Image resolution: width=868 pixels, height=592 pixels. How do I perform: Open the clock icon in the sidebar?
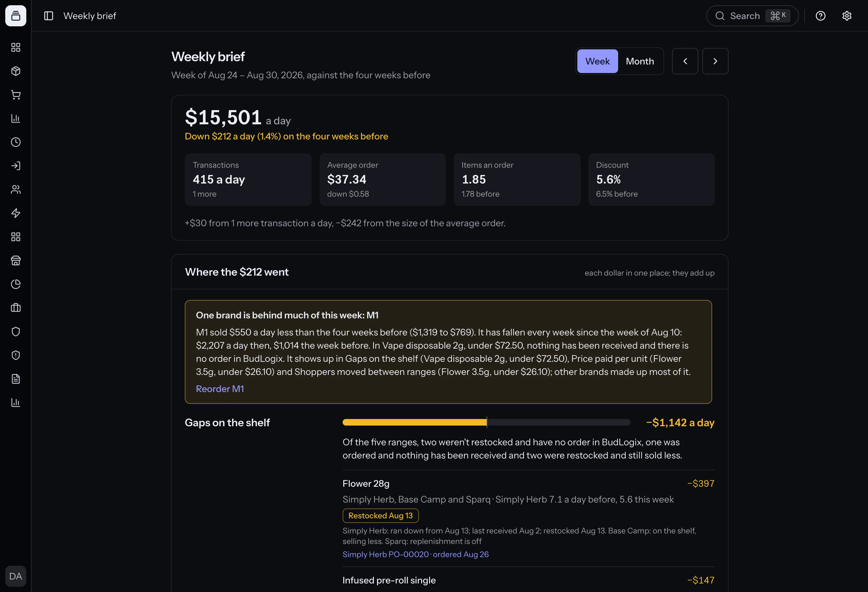click(16, 142)
